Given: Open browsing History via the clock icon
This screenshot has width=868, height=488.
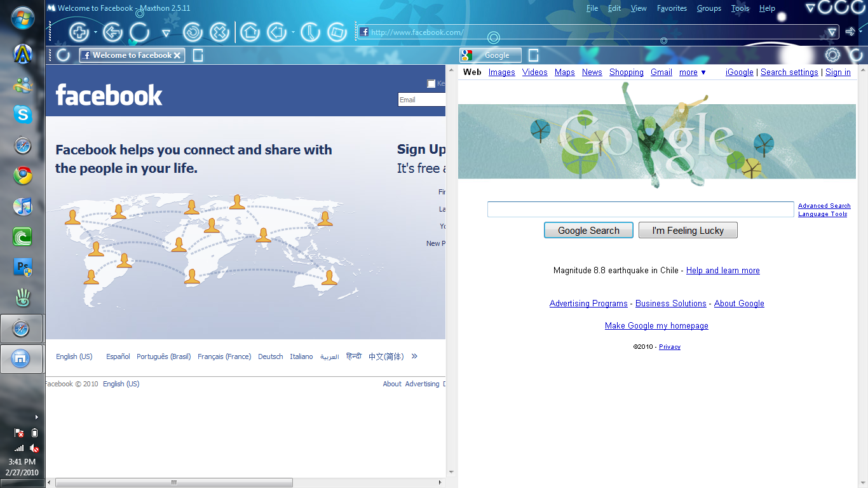Looking at the screenshot, I should point(310,32).
